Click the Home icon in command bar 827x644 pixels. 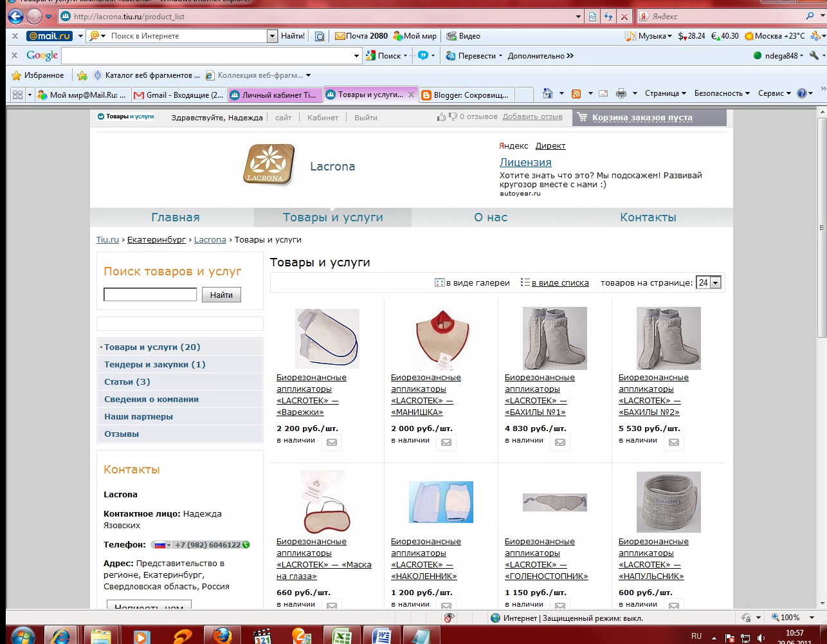click(548, 93)
